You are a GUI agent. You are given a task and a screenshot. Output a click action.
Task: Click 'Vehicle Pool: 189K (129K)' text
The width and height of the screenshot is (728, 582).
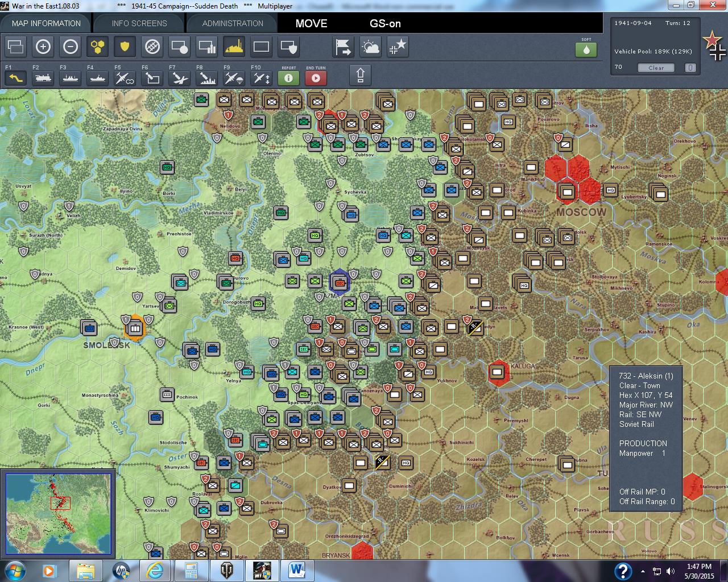click(x=653, y=51)
